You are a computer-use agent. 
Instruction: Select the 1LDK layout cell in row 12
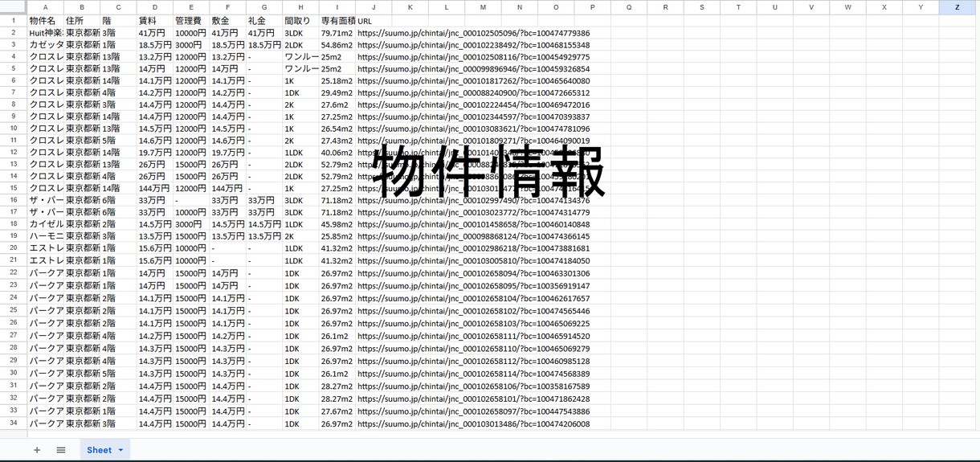(300, 152)
